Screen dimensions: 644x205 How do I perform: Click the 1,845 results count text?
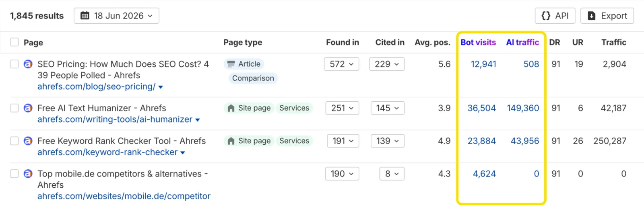click(37, 16)
